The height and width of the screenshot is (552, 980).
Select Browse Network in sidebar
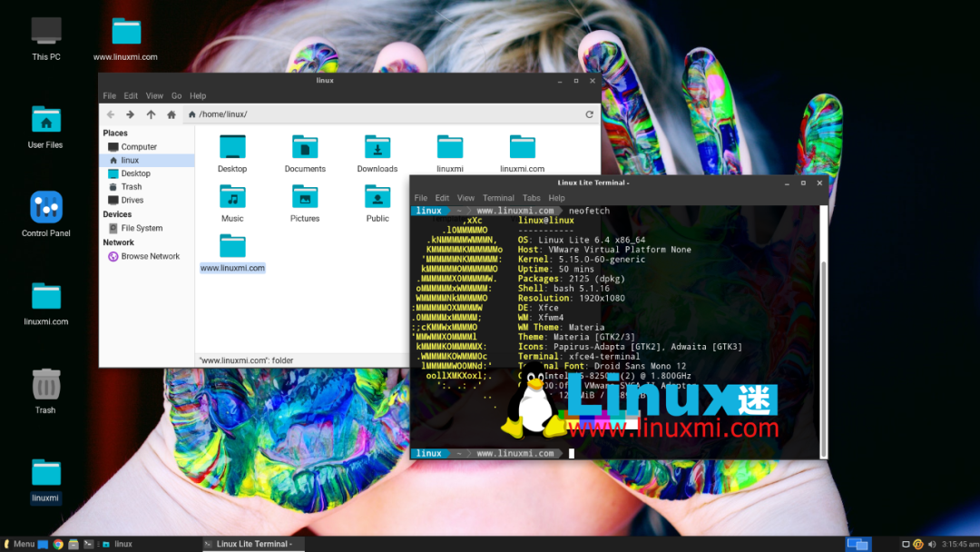click(x=147, y=256)
